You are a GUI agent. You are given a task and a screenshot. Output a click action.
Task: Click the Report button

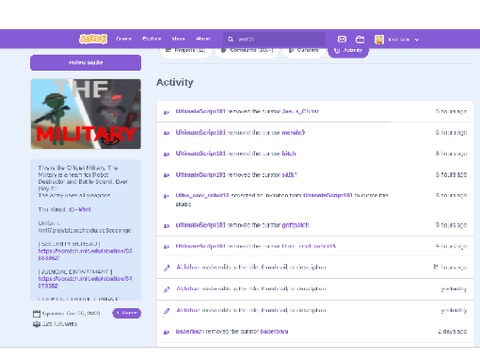click(127, 313)
